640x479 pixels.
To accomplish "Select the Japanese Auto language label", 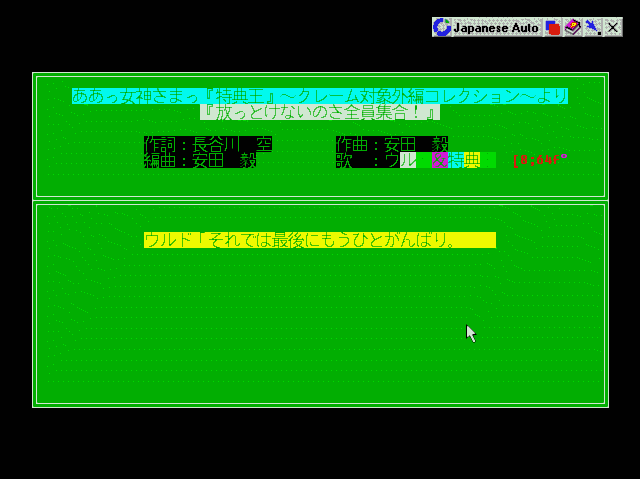I will (496, 27).
